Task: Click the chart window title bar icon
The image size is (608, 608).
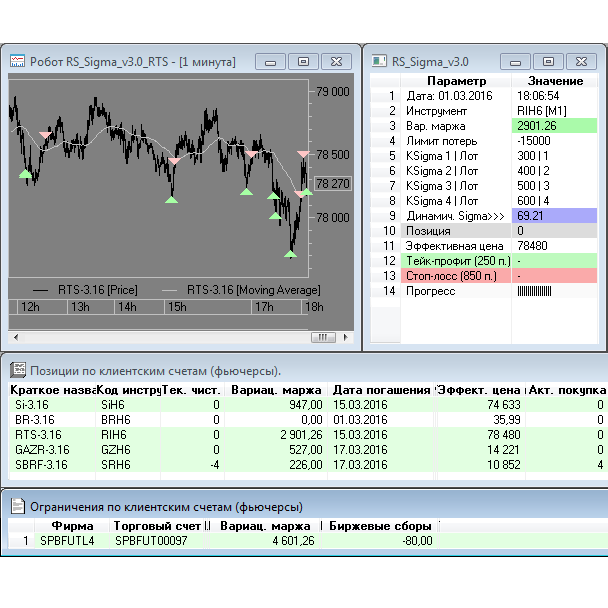Action: (x=17, y=61)
